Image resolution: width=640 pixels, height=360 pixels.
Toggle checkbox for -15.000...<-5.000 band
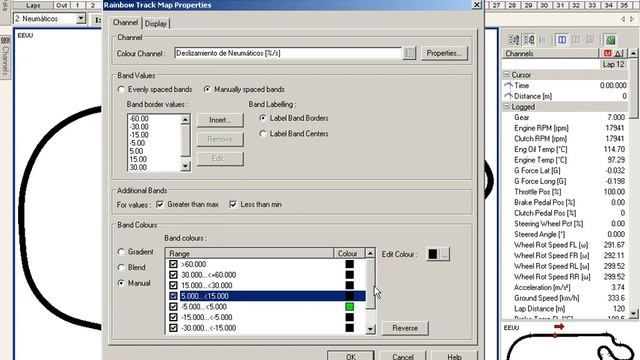173,317
